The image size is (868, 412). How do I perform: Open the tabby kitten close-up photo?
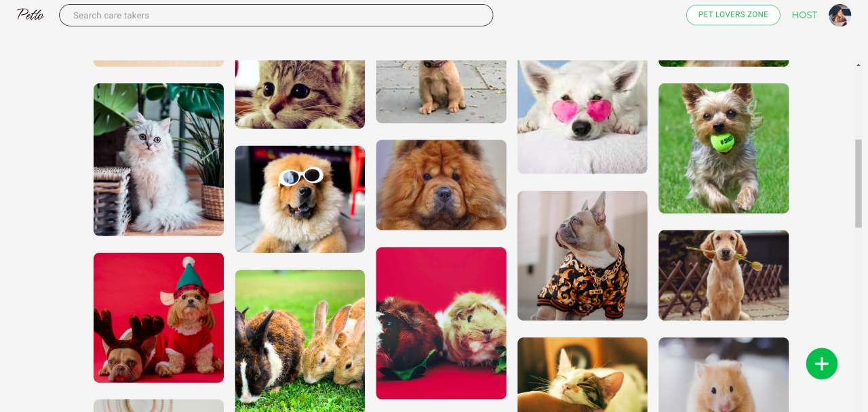(300, 94)
